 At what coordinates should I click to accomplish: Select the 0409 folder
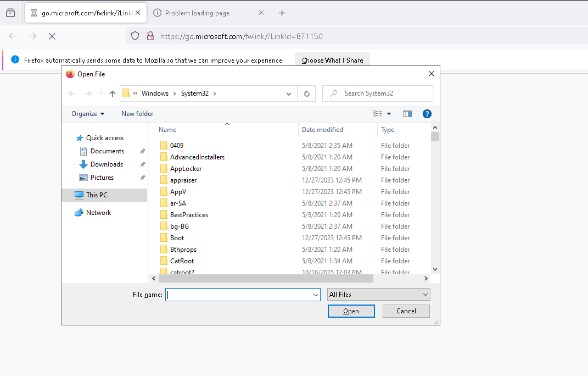177,145
